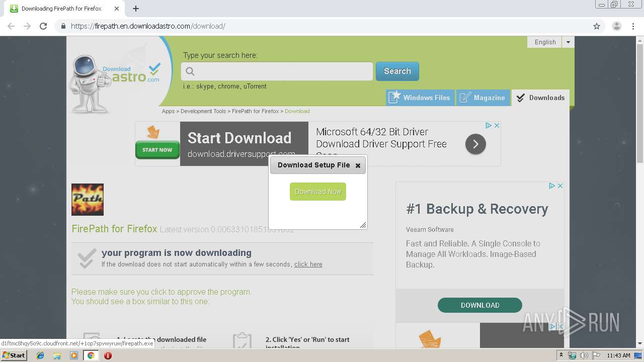
Task: Close the Backup & Recovery side ad
Action: [x=560, y=186]
